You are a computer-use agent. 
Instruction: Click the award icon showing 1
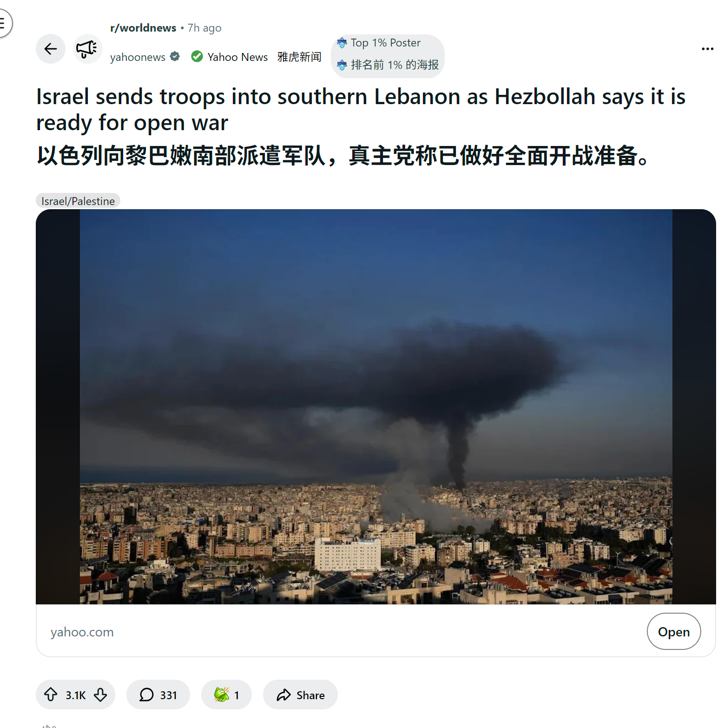click(x=226, y=695)
